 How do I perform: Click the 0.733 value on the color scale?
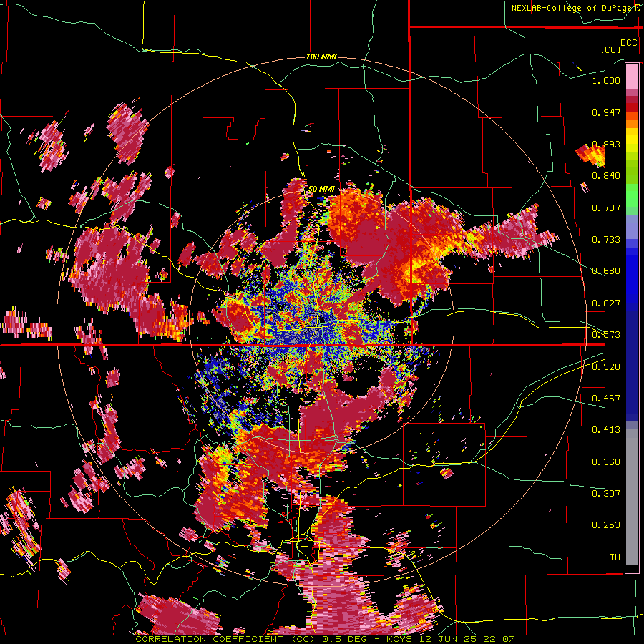(606, 240)
